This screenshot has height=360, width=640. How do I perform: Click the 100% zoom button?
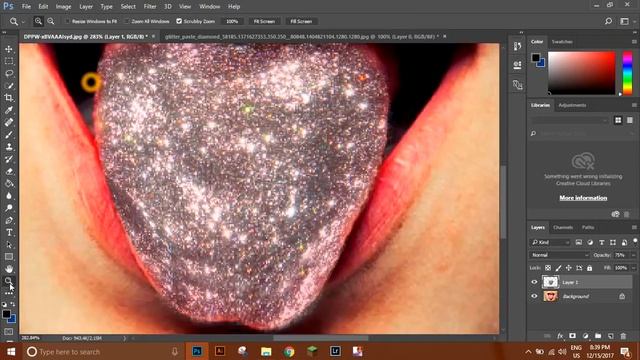(232, 21)
